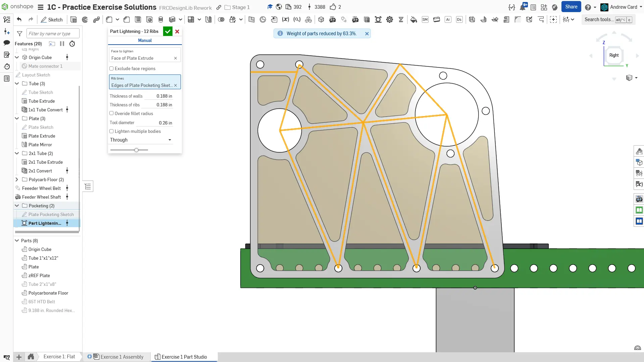Click the Filter by name or type field

53,34
